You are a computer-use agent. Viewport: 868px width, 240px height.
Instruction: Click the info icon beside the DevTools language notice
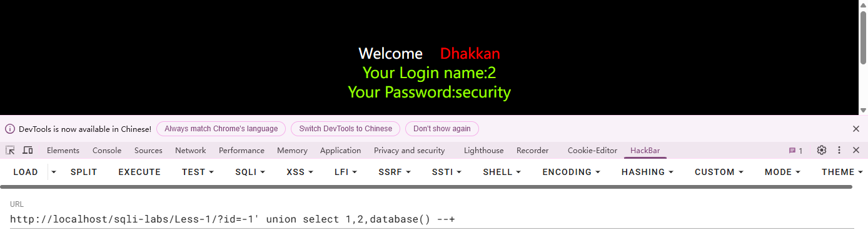click(x=10, y=129)
